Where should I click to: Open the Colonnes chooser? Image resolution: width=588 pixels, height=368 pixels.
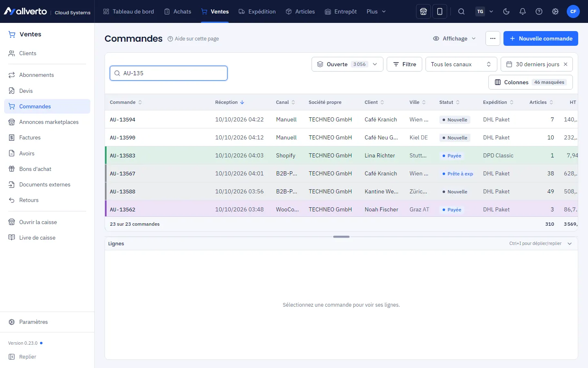[530, 82]
